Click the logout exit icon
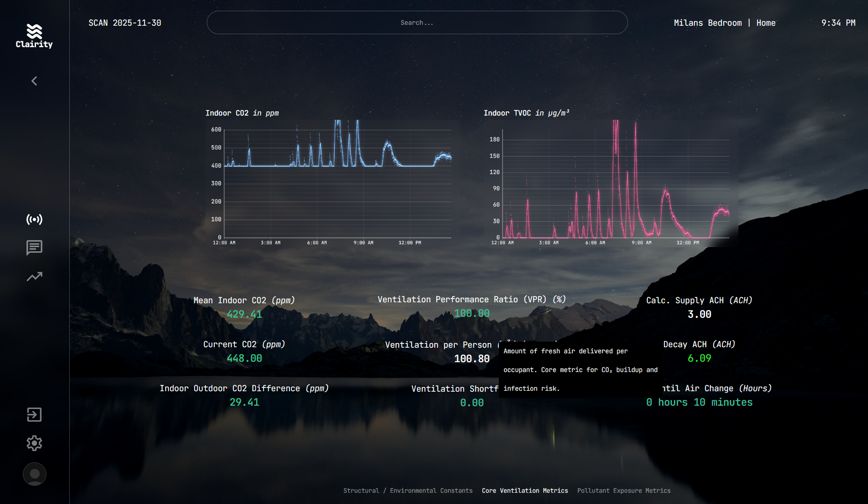This screenshot has width=868, height=504. (x=34, y=415)
